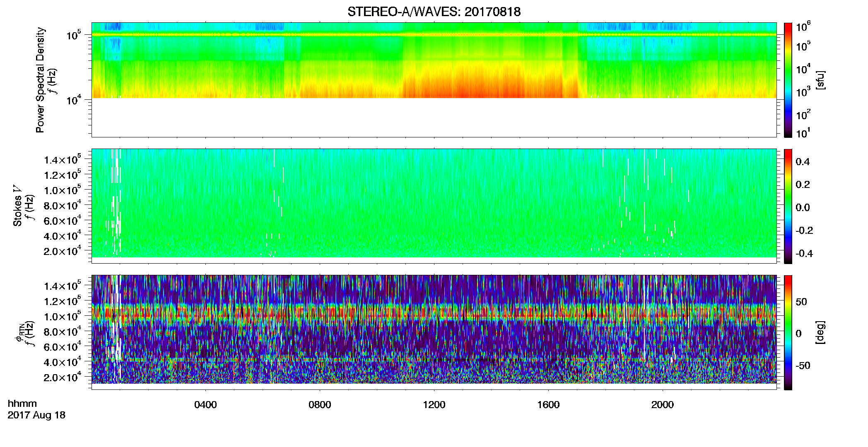Click the φRTN angle colorbar
The width and height of the screenshot is (868, 447).
(788, 332)
